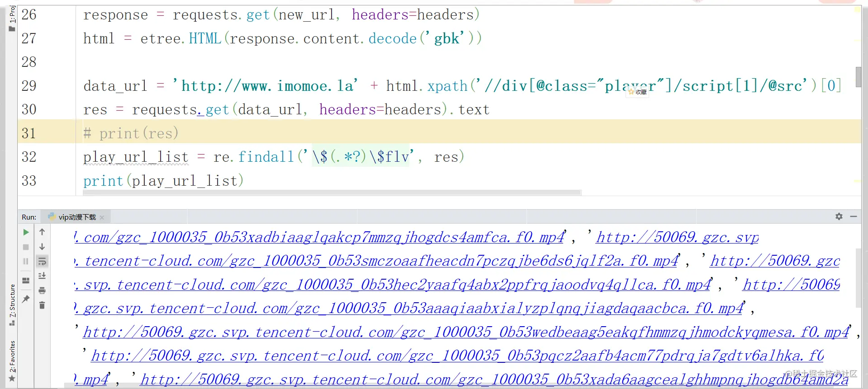Restore layout icon in Run toolbar
The width and height of the screenshot is (868, 389).
(26, 280)
